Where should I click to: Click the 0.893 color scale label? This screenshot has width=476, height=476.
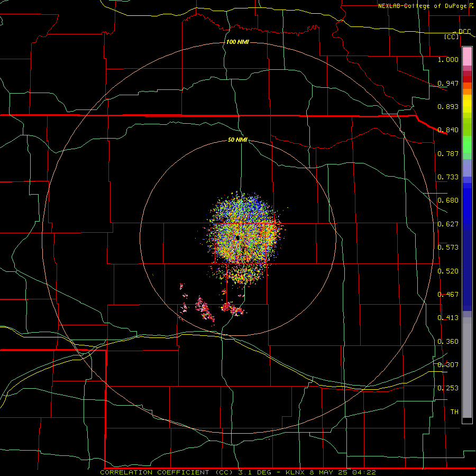[448, 106]
